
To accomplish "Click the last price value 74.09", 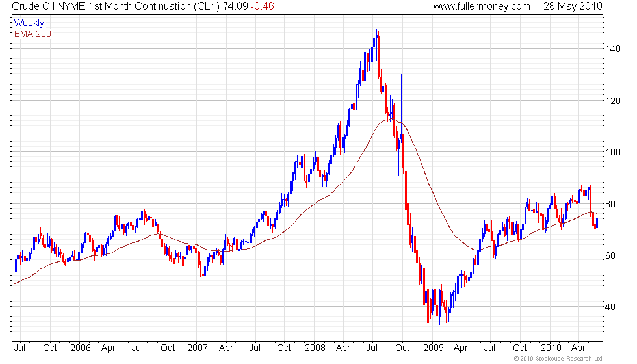I will pyautogui.click(x=235, y=6).
